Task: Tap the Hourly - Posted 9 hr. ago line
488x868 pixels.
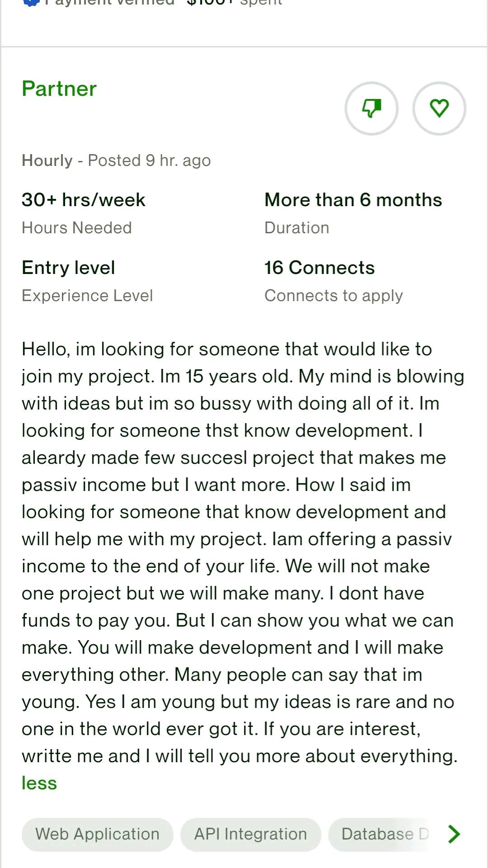Action: 116,160
